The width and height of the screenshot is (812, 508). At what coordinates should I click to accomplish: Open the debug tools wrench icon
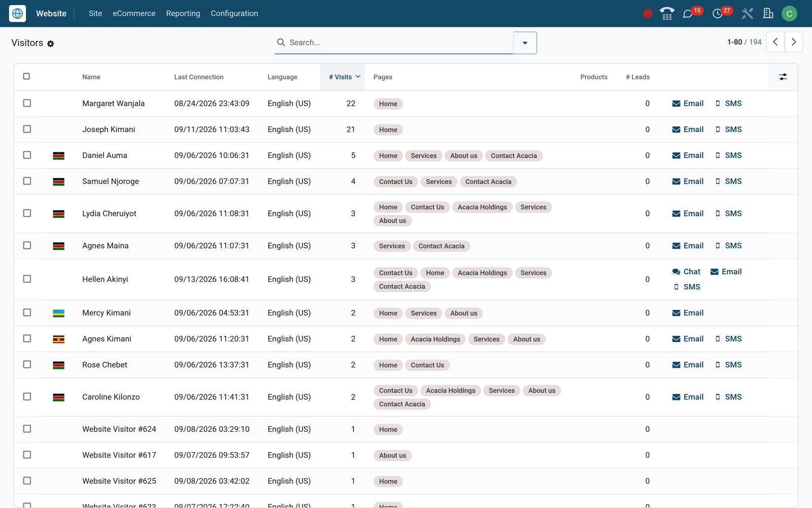pos(747,14)
